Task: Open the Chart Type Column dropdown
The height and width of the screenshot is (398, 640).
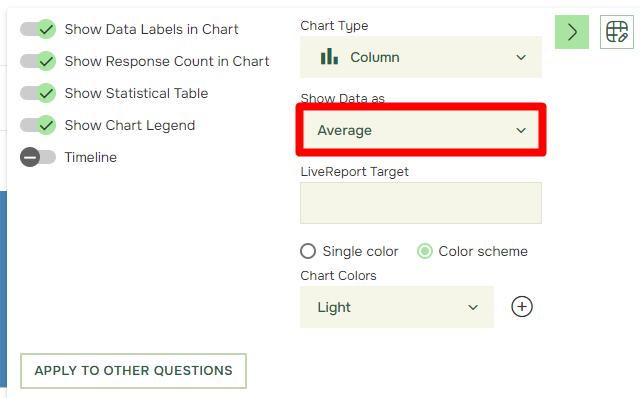Action: click(x=421, y=57)
